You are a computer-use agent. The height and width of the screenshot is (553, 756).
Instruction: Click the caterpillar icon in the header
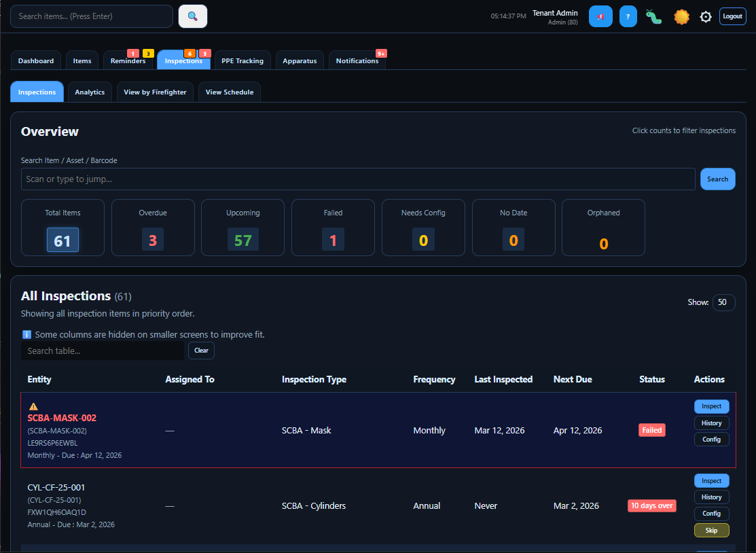pyautogui.click(x=653, y=16)
